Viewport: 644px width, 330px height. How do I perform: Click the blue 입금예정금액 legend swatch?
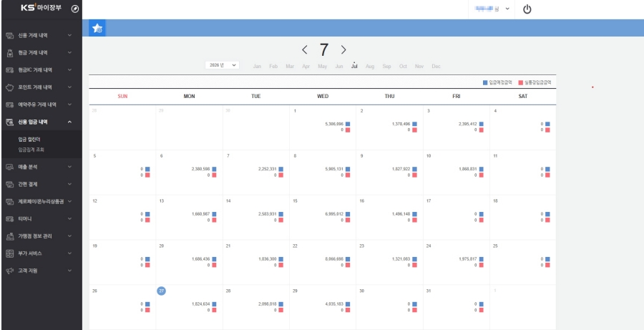[x=485, y=82]
